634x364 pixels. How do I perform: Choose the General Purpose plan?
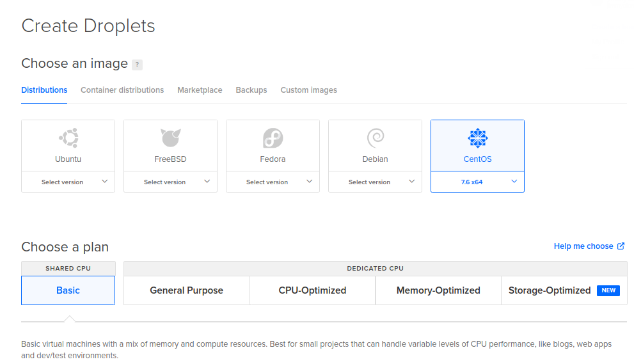[186, 290]
